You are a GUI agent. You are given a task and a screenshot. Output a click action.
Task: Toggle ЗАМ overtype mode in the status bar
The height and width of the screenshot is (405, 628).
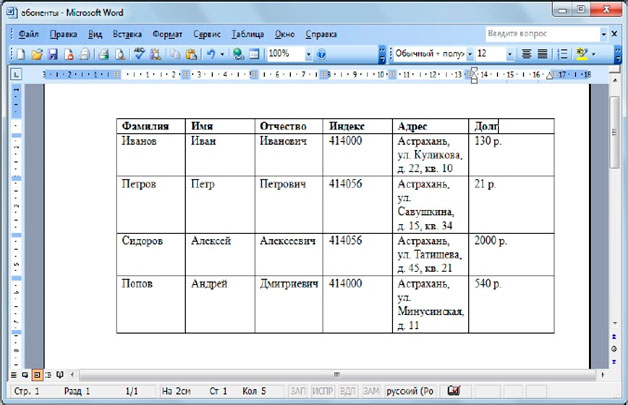coord(371,391)
